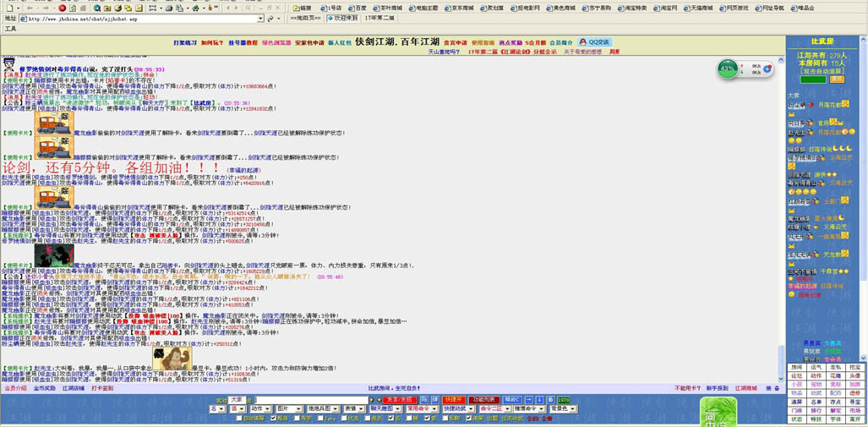
Task: Click the first yellow diamond after the message box
Action: coord(371,399)
